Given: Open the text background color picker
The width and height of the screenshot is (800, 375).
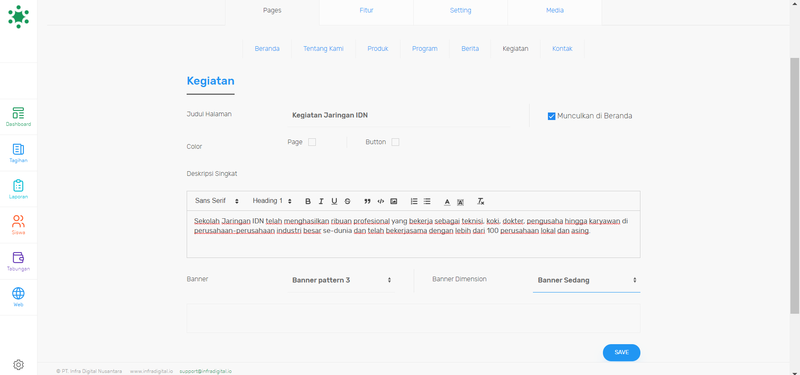Looking at the screenshot, I should point(460,202).
